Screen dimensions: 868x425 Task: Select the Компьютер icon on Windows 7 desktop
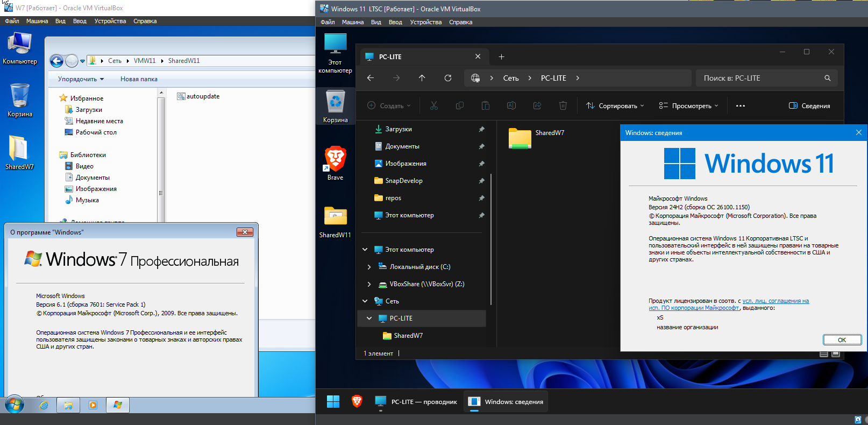(x=20, y=48)
